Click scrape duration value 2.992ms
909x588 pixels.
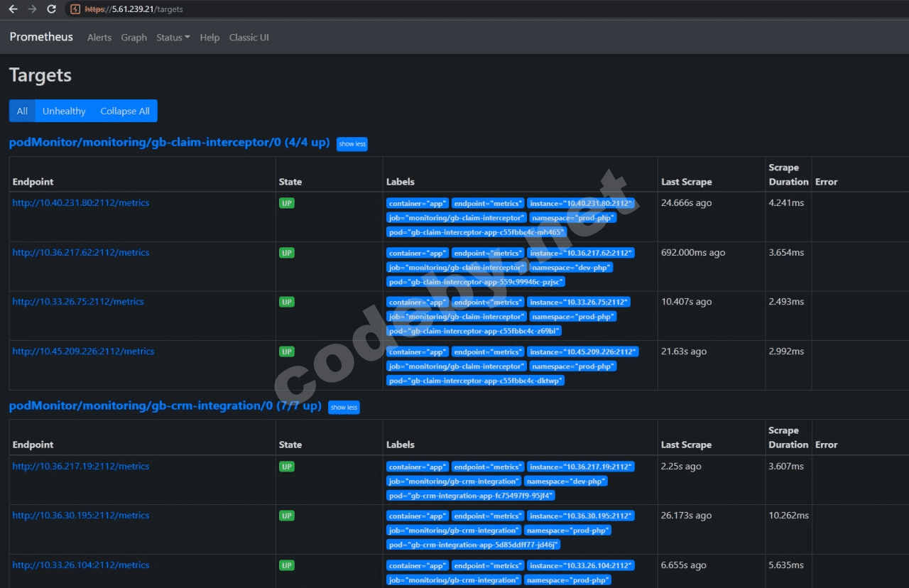point(786,351)
